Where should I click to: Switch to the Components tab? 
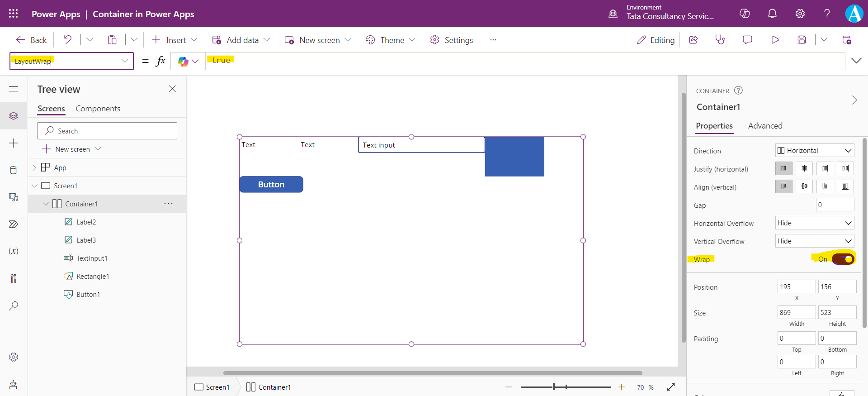pyautogui.click(x=98, y=109)
